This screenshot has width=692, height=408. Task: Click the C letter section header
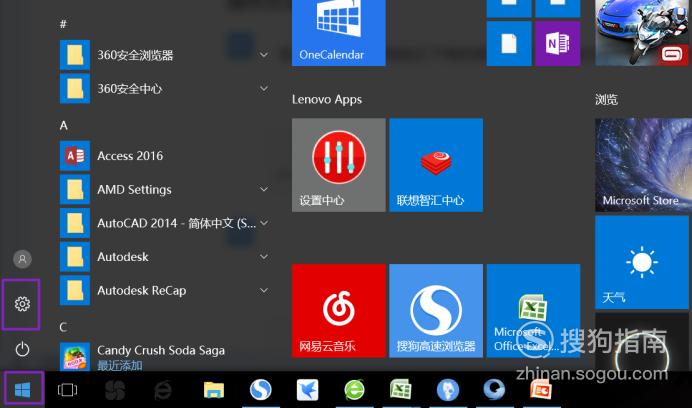coord(64,327)
